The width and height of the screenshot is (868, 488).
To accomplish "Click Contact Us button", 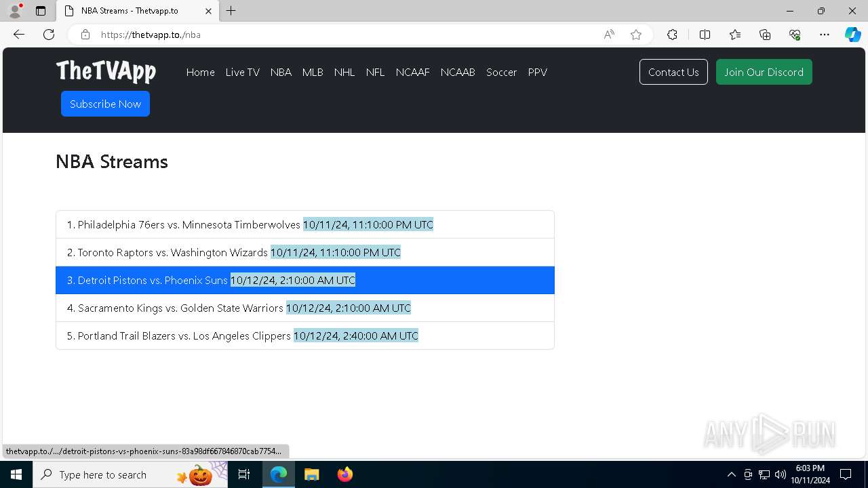I will point(673,72).
